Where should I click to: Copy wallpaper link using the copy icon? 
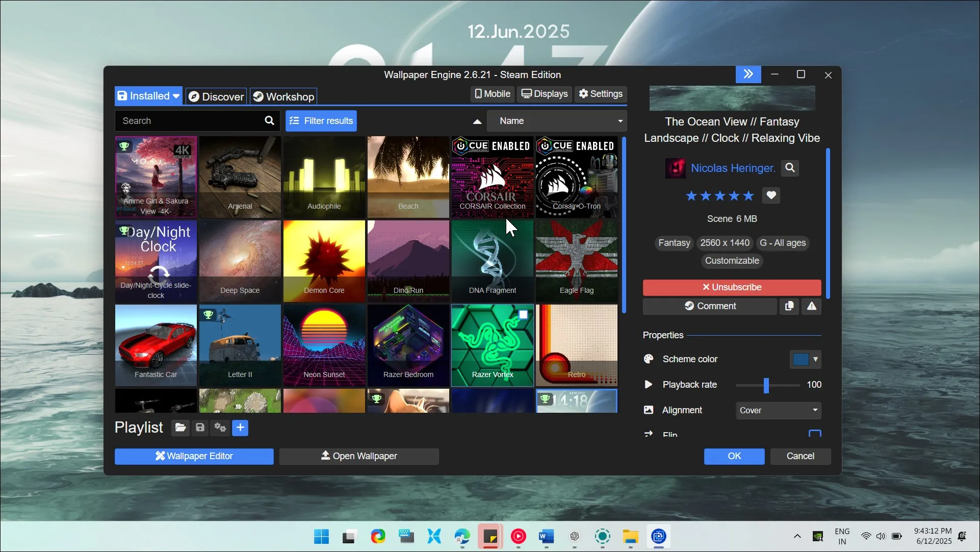click(x=789, y=306)
